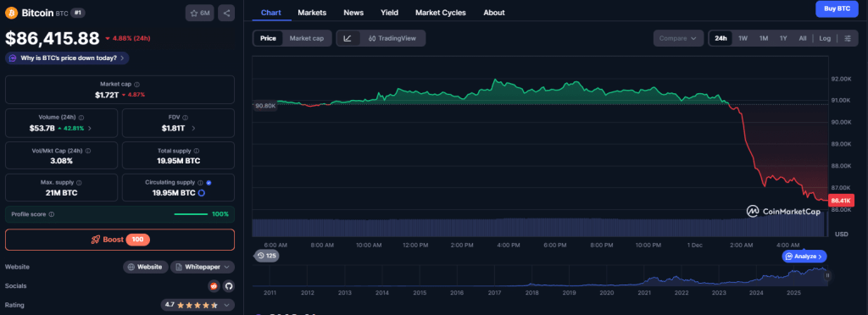Select the 24h time range
The width and height of the screenshot is (868, 315).
(x=721, y=38)
